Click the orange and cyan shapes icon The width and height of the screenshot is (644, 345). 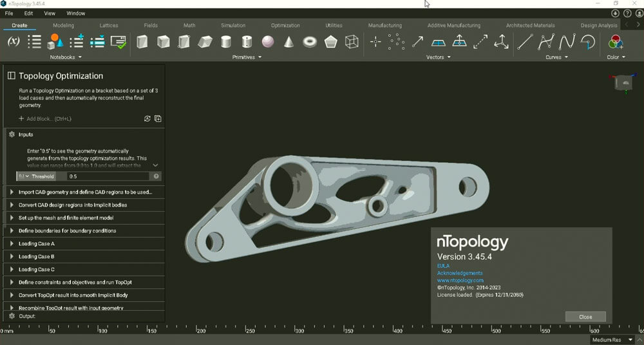click(x=55, y=41)
